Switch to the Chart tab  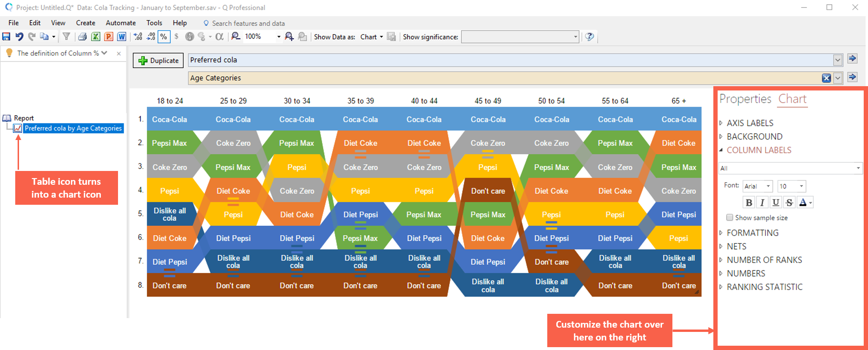(792, 99)
